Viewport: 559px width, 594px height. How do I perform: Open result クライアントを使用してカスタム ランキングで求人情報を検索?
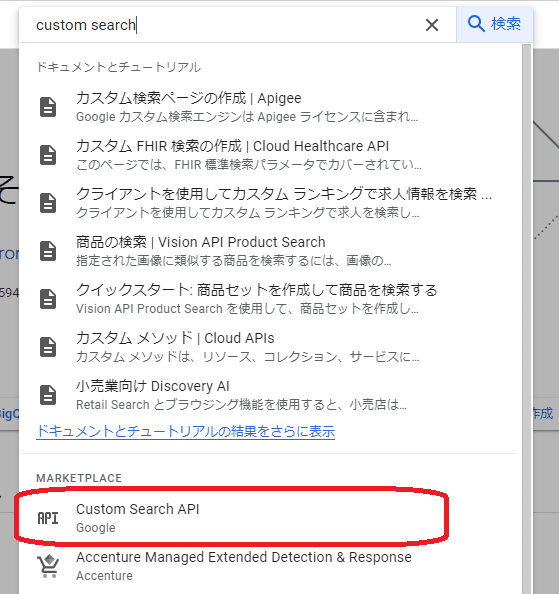tap(284, 194)
